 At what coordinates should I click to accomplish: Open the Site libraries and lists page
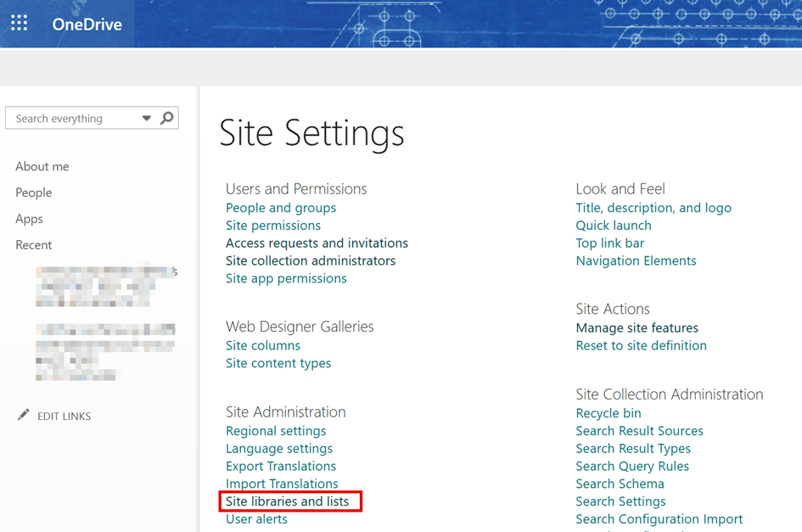[x=289, y=501]
